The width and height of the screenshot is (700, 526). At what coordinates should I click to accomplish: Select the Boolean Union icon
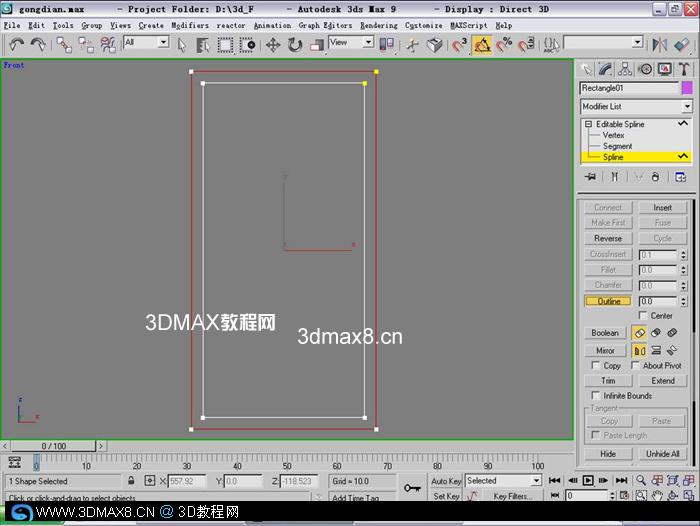point(639,333)
